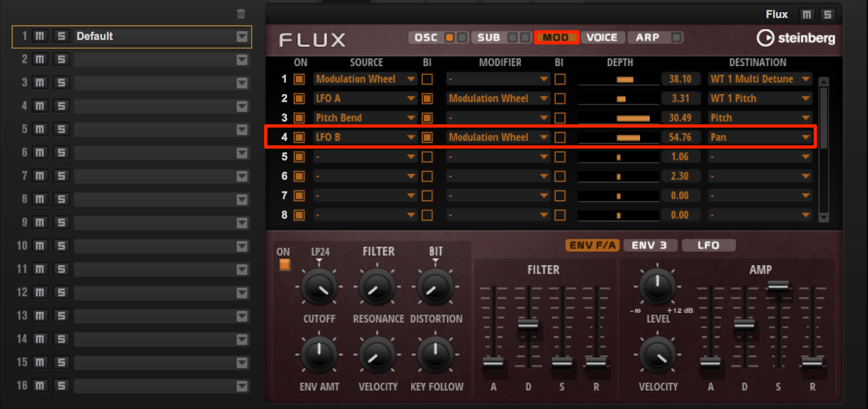Open Pan destination dropdown

760,137
